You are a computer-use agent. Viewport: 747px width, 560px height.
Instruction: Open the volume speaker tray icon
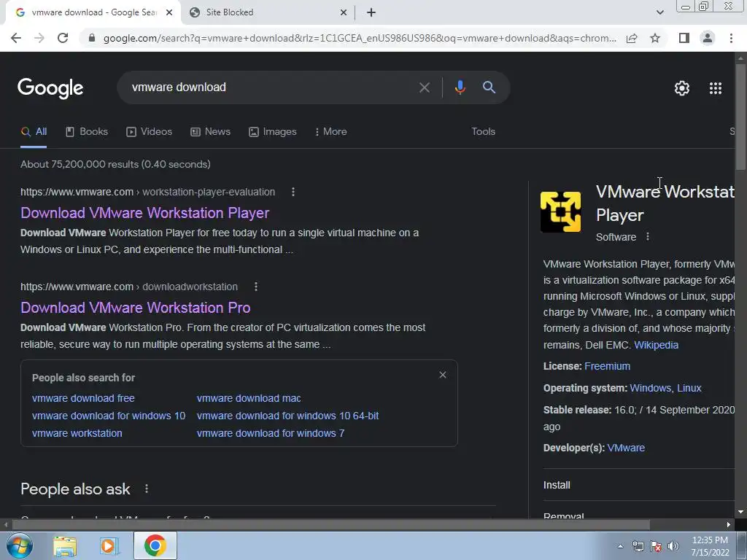click(673, 546)
